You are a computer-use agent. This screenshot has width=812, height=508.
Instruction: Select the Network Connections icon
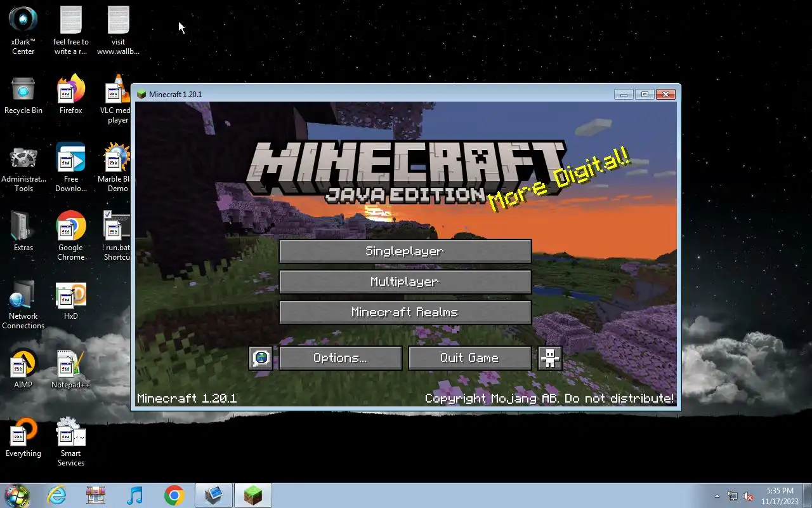point(23,305)
